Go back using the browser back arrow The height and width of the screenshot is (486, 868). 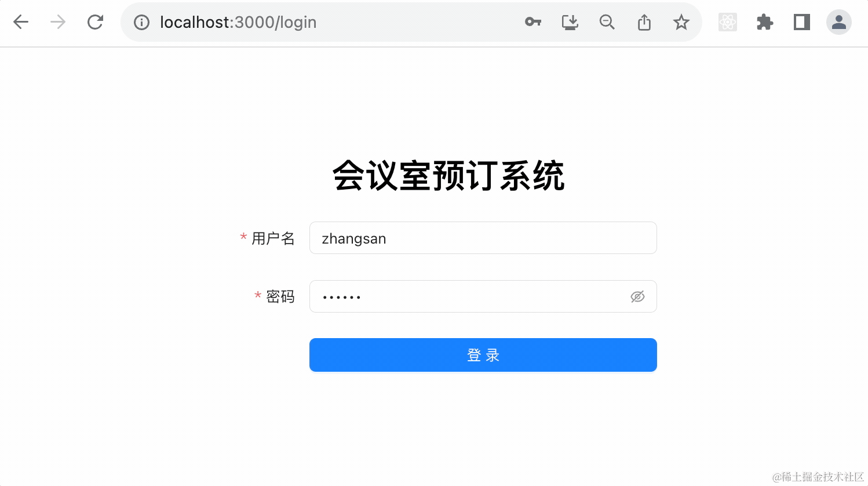tap(21, 22)
